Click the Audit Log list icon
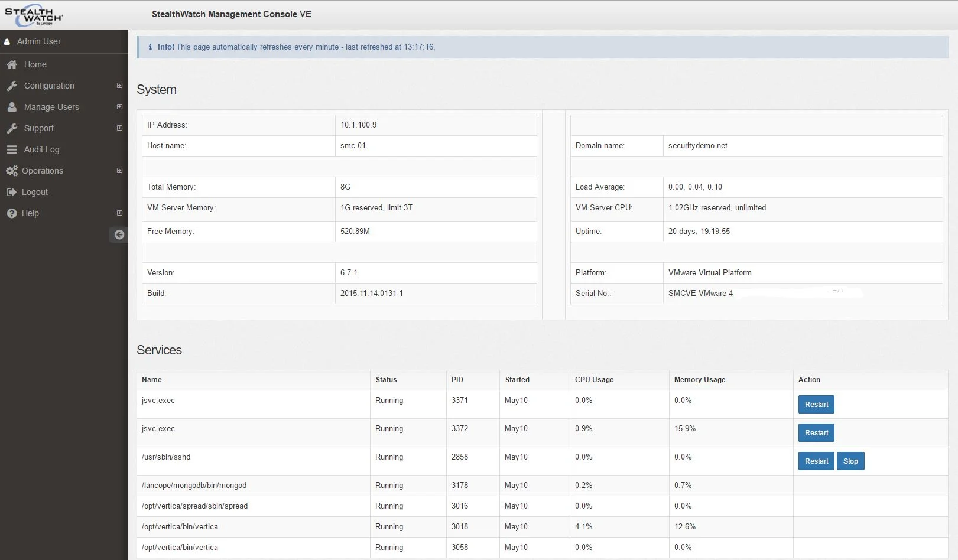Image resolution: width=958 pixels, height=560 pixels. tap(12, 149)
